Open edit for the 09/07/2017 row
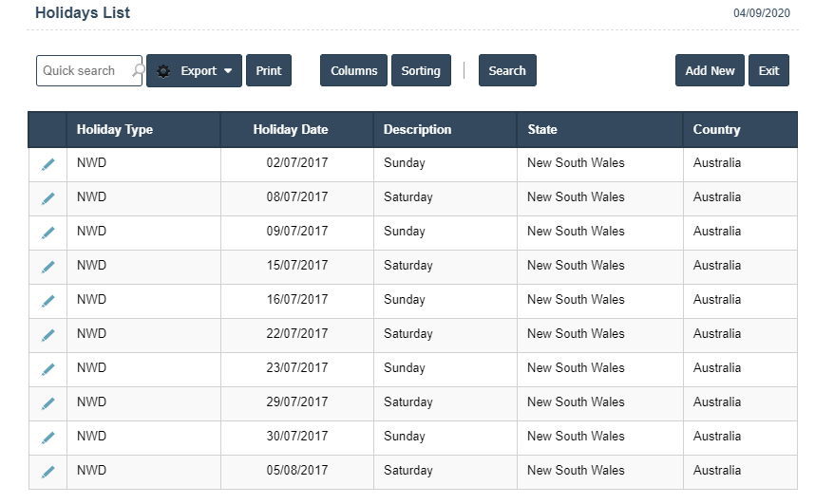 48,233
